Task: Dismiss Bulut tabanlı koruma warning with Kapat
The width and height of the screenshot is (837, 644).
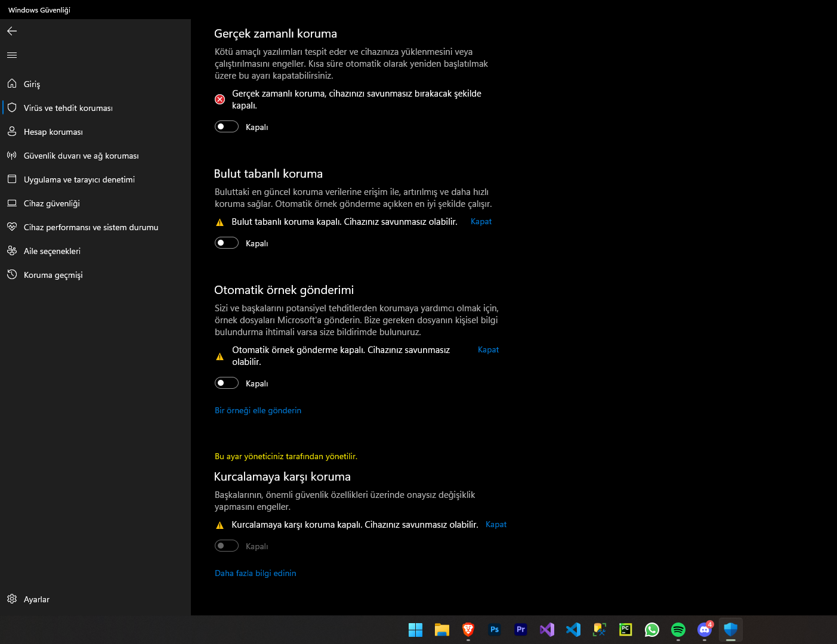Action: [481, 221]
